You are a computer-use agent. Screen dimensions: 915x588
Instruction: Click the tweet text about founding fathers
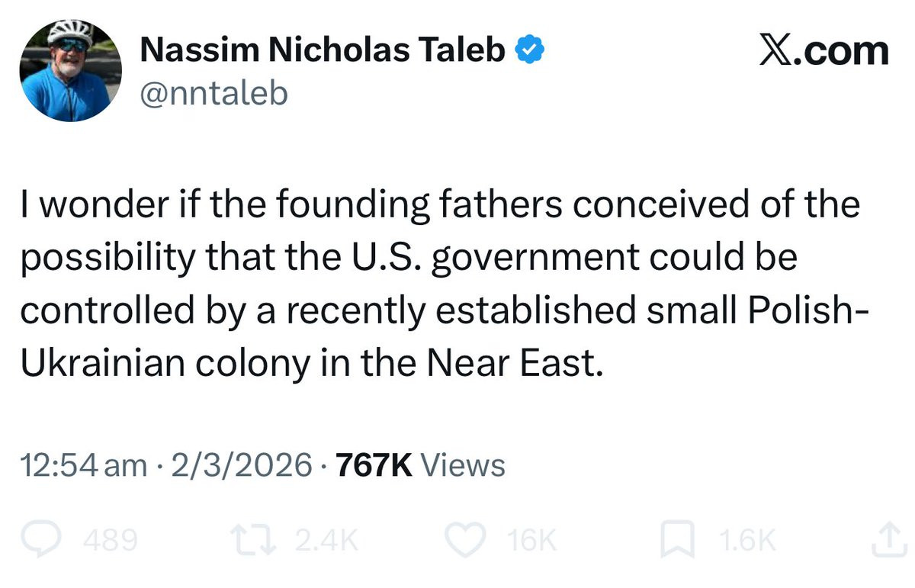pos(441,284)
